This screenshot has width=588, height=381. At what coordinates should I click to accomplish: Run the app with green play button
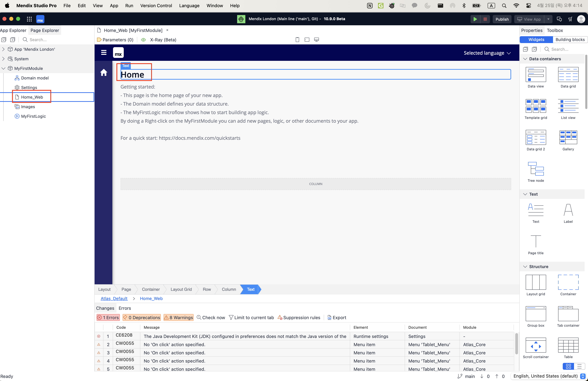click(475, 19)
